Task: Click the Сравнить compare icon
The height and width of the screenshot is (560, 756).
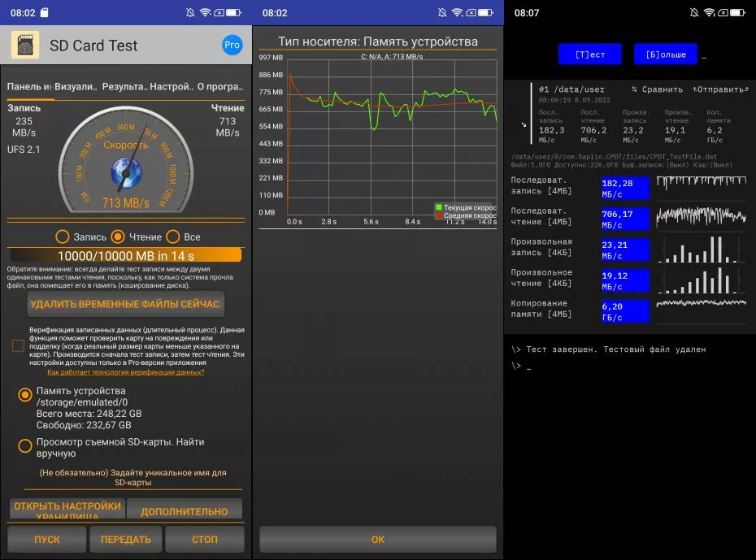Action: (x=635, y=89)
